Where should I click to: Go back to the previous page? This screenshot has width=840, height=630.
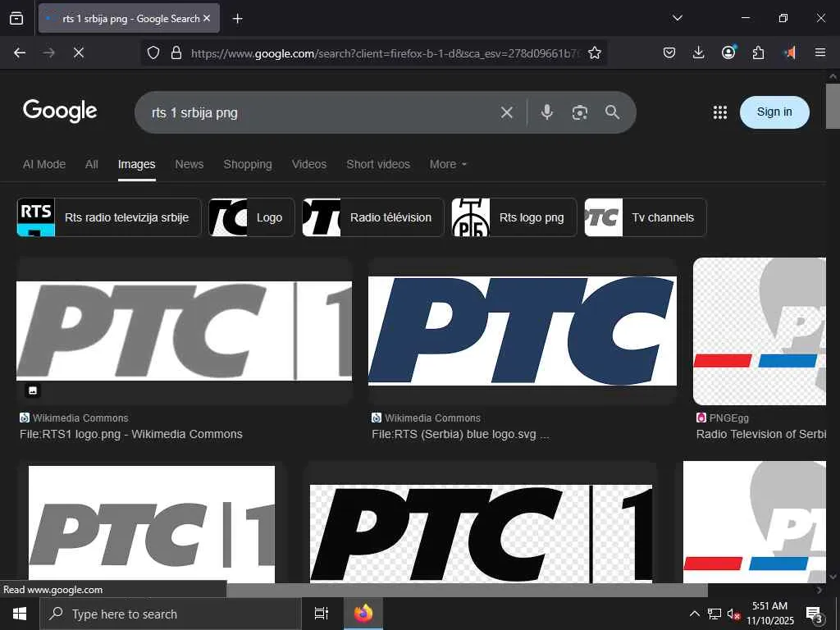pyautogui.click(x=20, y=52)
